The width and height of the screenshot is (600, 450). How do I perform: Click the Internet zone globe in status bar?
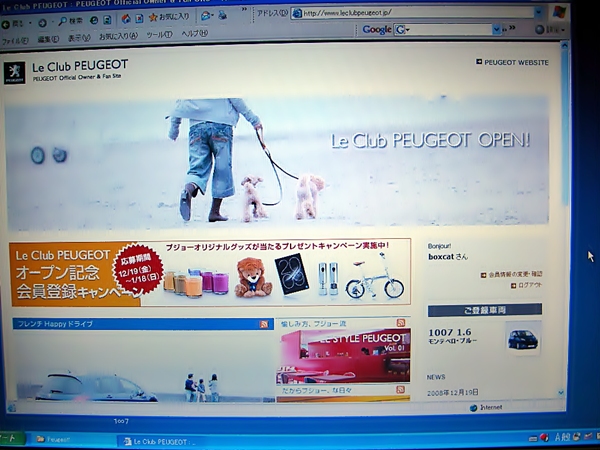[x=474, y=408]
